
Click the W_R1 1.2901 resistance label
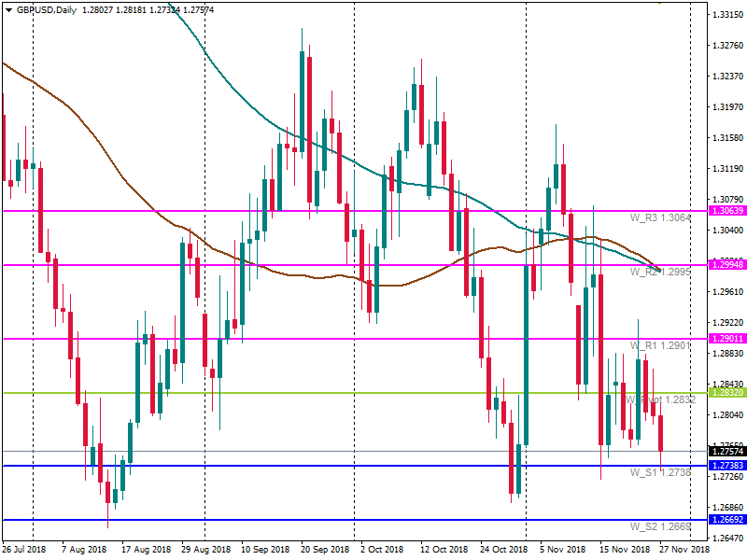pos(659,346)
